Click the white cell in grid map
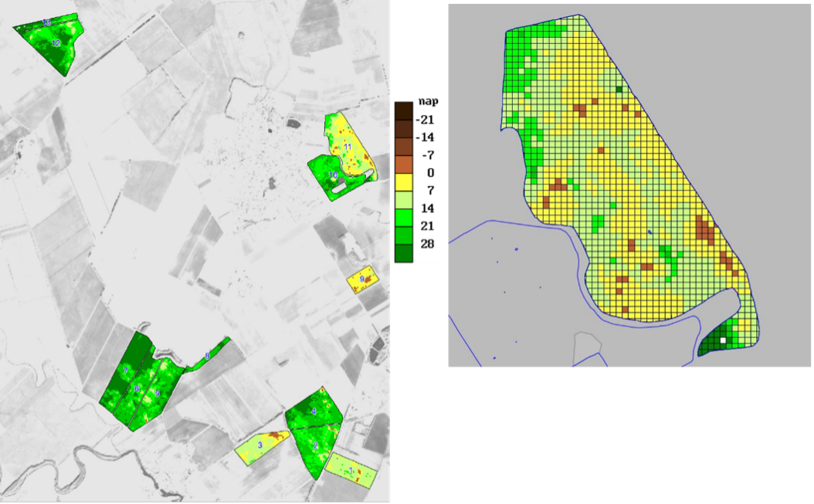 point(723,340)
